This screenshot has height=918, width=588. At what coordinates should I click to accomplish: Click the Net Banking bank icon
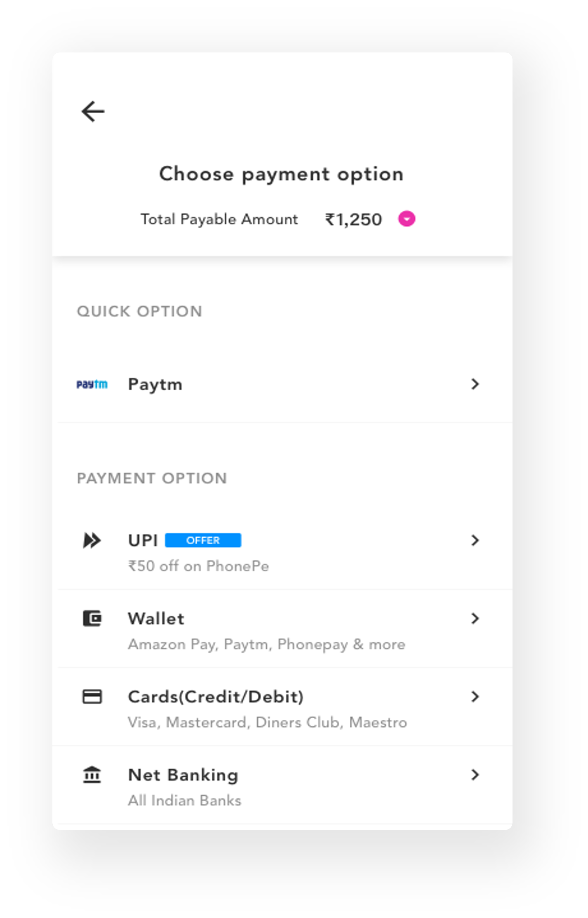(x=92, y=775)
